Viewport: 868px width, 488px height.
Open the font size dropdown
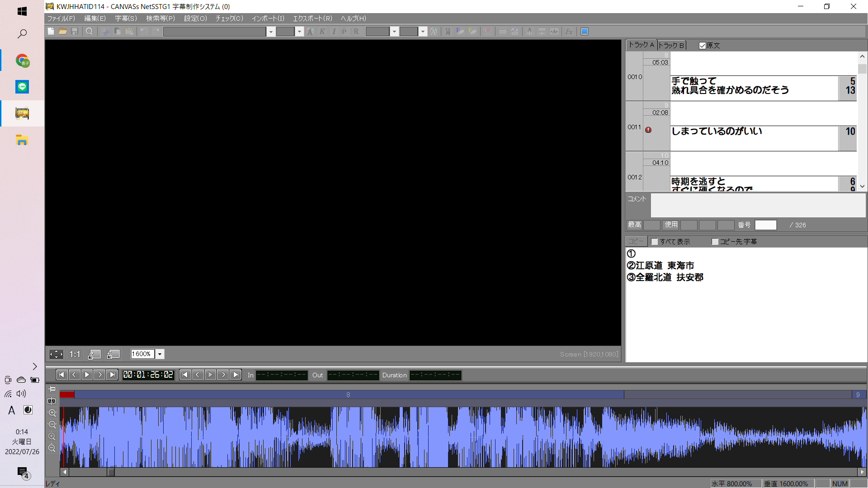pyautogui.click(x=299, y=31)
